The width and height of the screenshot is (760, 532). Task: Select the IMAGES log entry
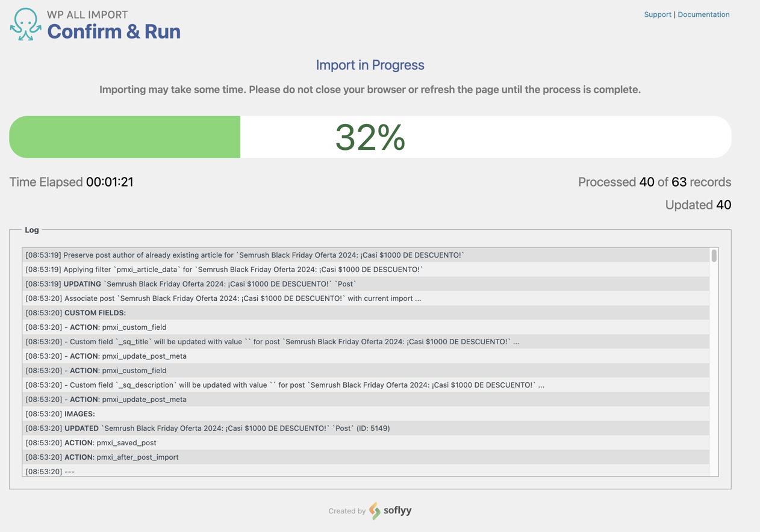60,413
